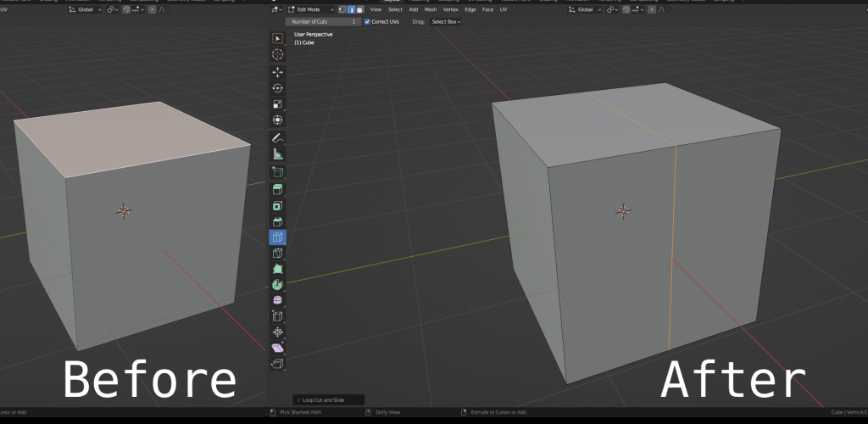
Task: Open Global orientation dropdown in Before panel
Action: point(85,9)
